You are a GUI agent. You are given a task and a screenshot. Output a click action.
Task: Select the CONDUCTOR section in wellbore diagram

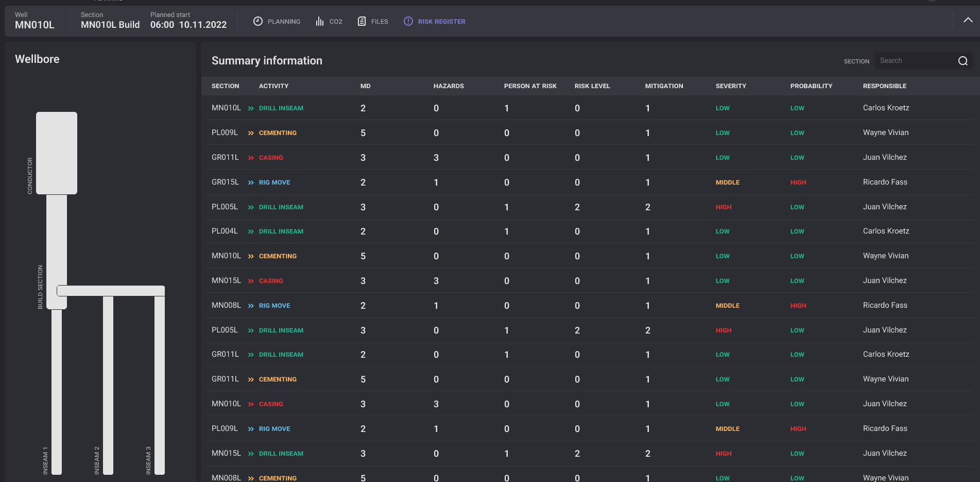(57, 153)
